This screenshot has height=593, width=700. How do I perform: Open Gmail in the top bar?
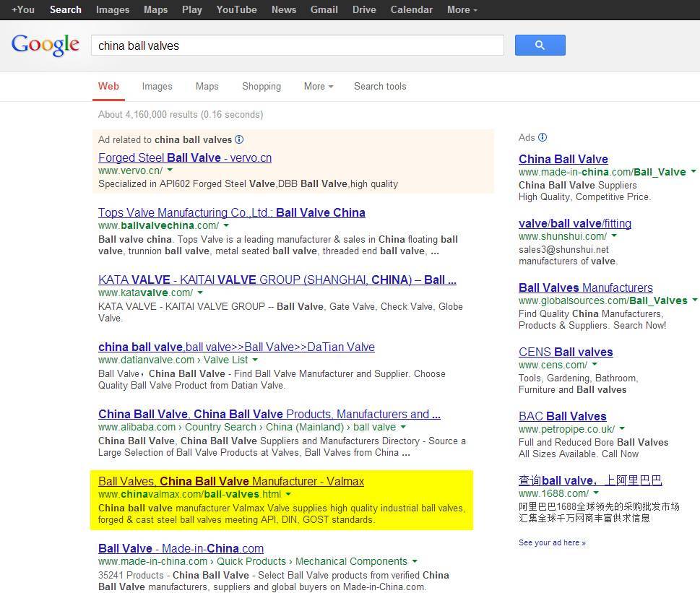pos(324,10)
